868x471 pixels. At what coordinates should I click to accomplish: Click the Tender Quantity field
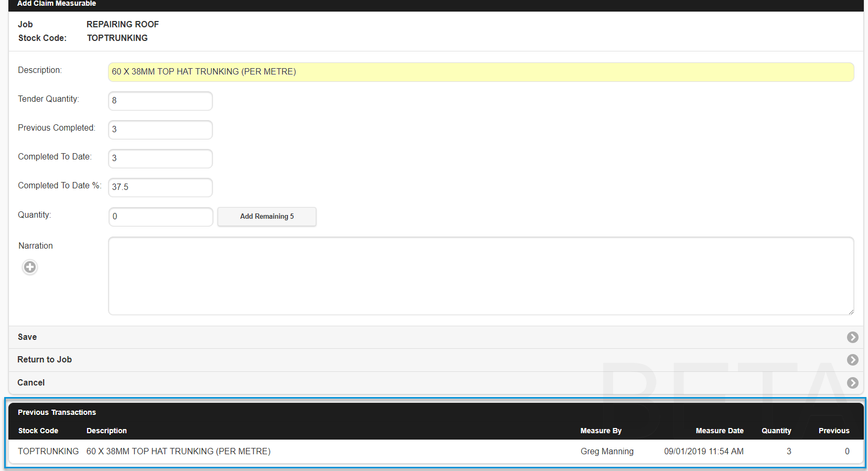pos(160,101)
